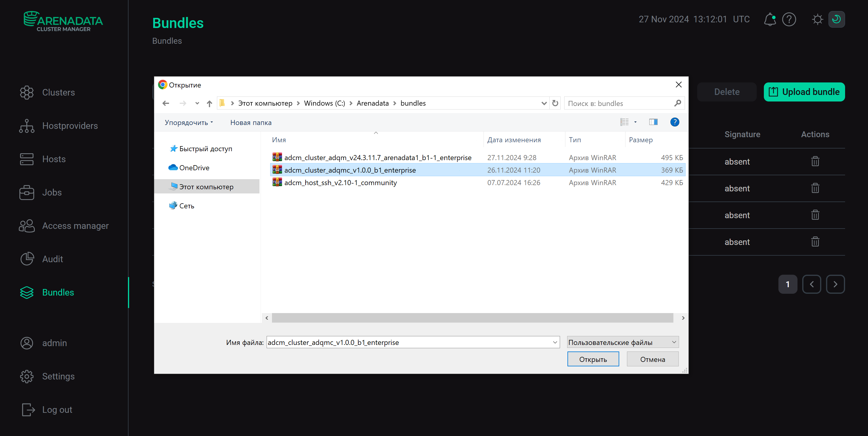Navigate back in file dialog
Viewport: 868px width, 436px height.
pos(166,104)
